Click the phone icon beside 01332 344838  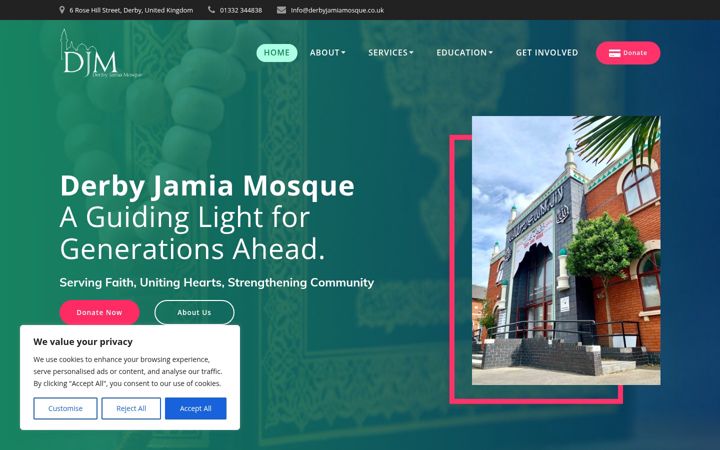click(x=211, y=10)
